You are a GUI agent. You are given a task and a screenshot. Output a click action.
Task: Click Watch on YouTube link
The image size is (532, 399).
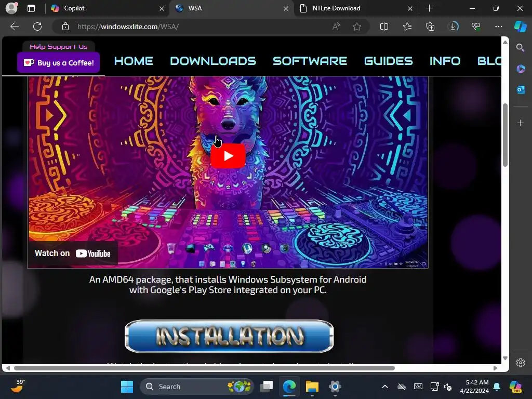pos(73,254)
